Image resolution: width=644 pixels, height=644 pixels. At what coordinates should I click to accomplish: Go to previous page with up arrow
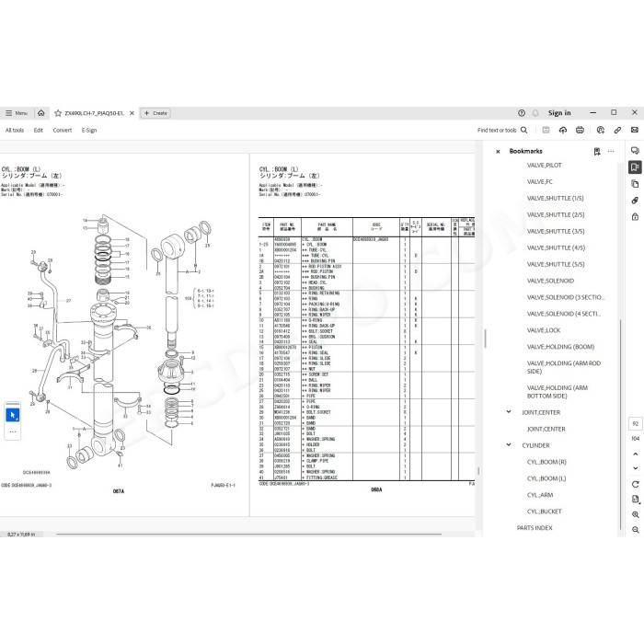[636, 454]
